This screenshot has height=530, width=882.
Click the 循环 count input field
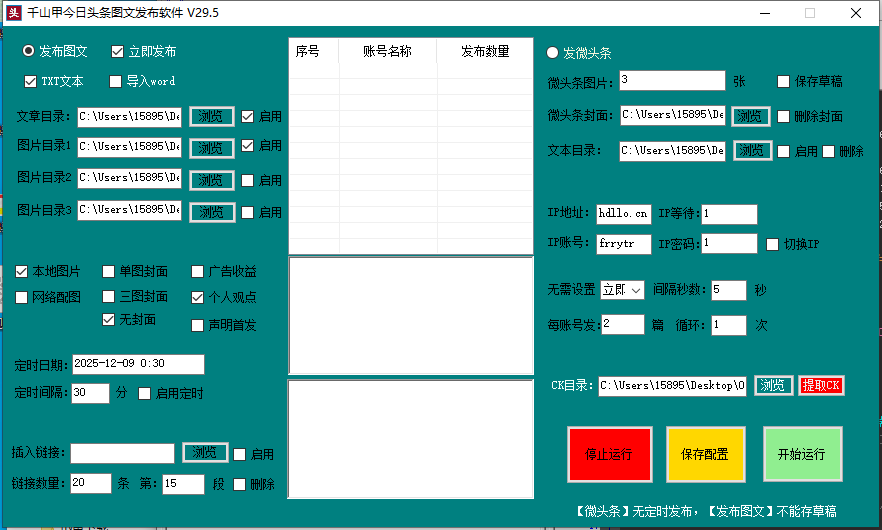(x=728, y=325)
